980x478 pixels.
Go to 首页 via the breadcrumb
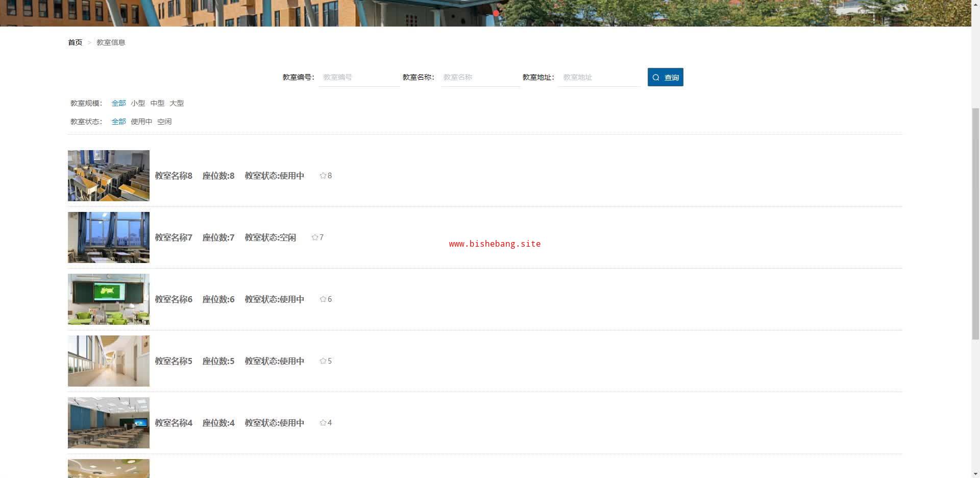(75, 42)
